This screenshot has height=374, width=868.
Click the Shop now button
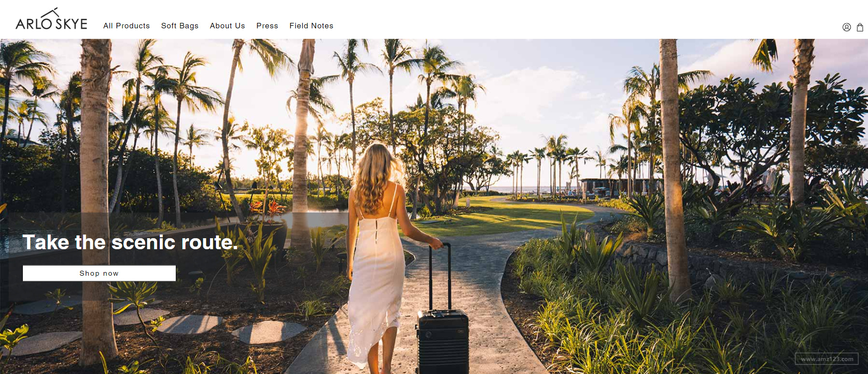(99, 273)
